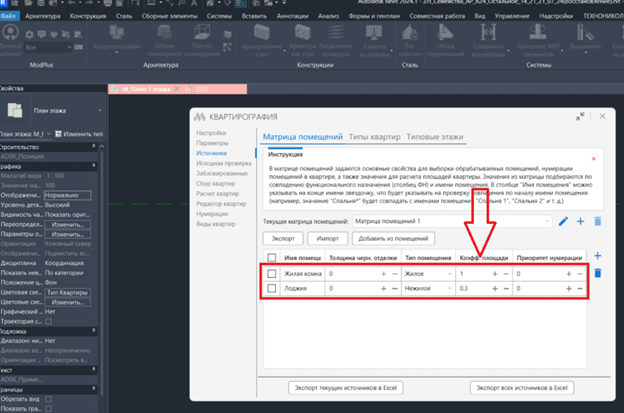Viewport: 624px width, 413px height.
Task: Open the Файл menu
Action: 8,16
